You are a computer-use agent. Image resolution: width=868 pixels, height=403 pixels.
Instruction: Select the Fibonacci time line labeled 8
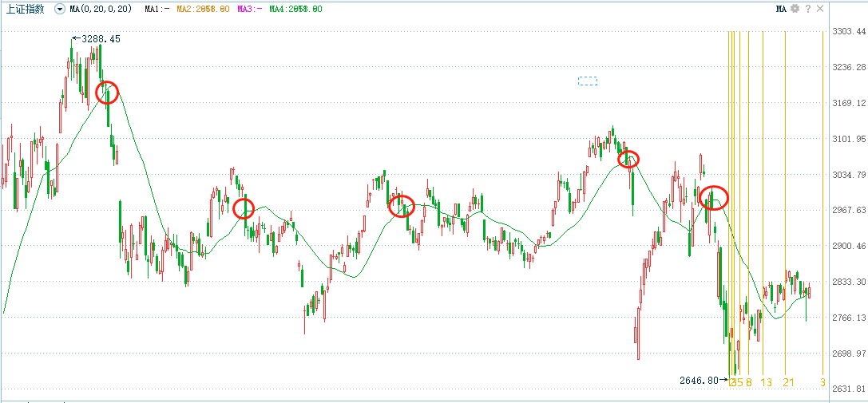pos(748,205)
